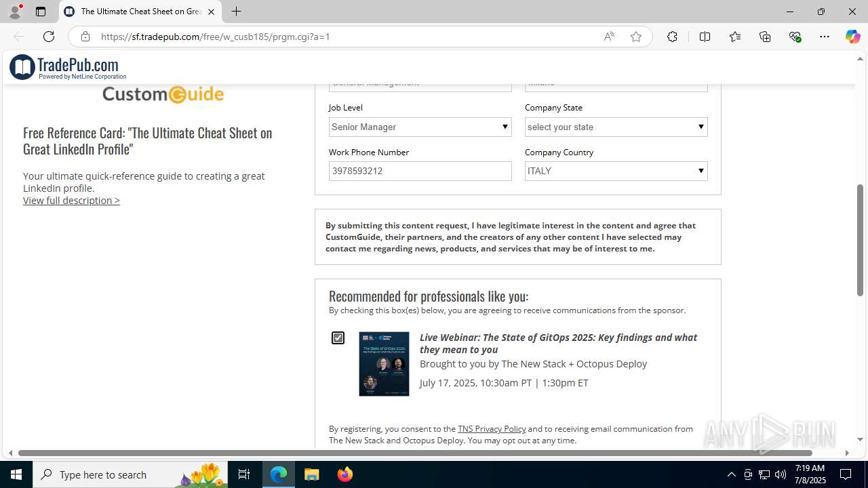Click the TradePub.com logo
The width and height of the screenshot is (868, 488).
(x=68, y=67)
